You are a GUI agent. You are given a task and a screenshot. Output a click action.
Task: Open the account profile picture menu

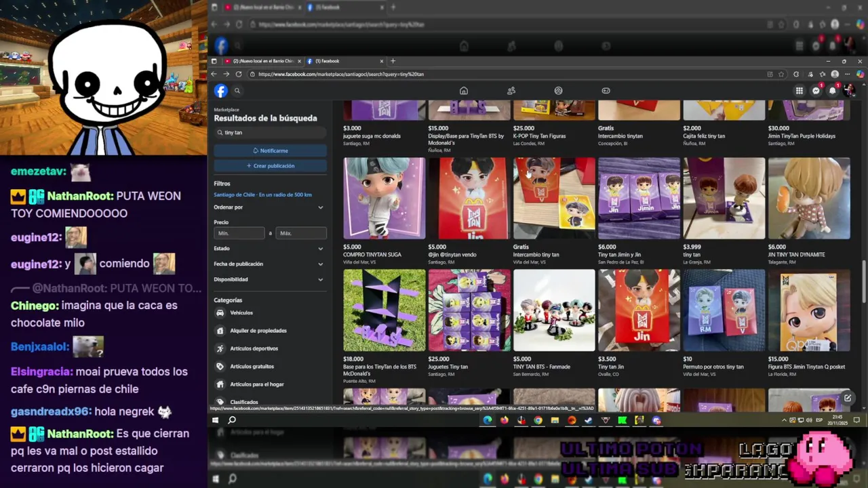pos(850,91)
